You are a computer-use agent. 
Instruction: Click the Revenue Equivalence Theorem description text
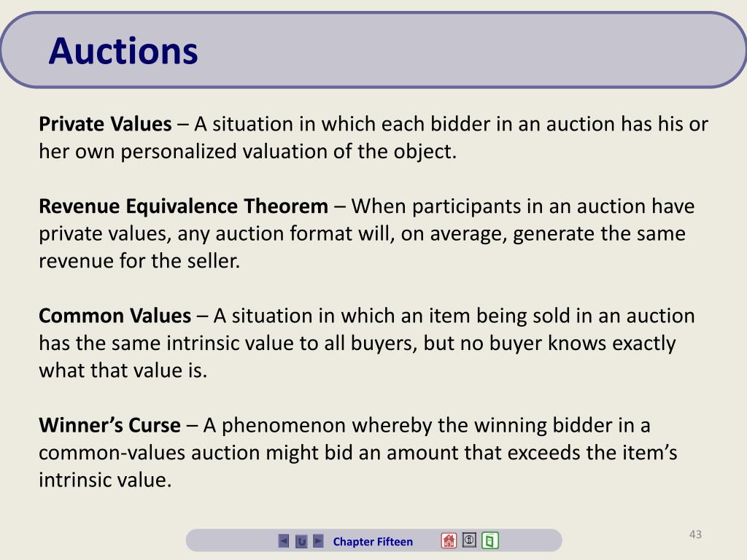click(367, 233)
